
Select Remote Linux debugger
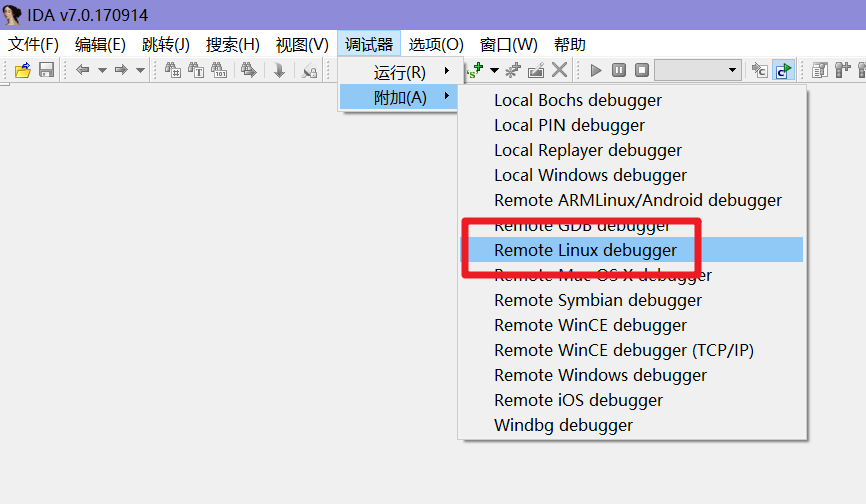[x=632, y=250]
